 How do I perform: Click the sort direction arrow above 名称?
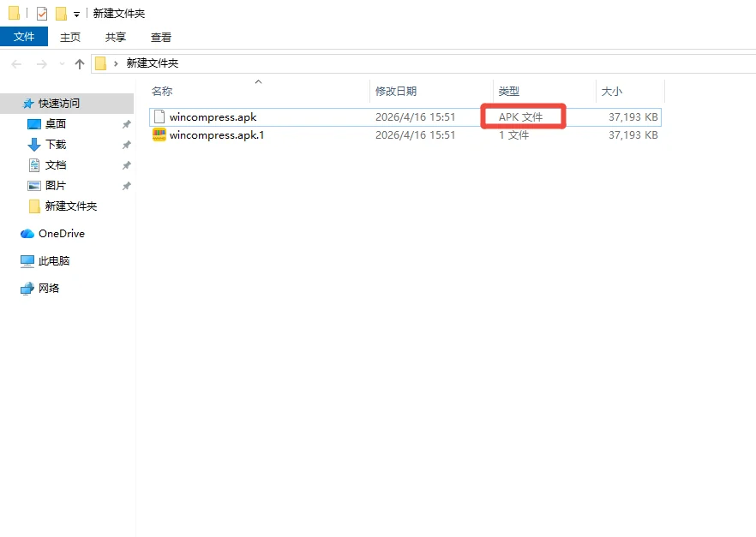point(259,82)
